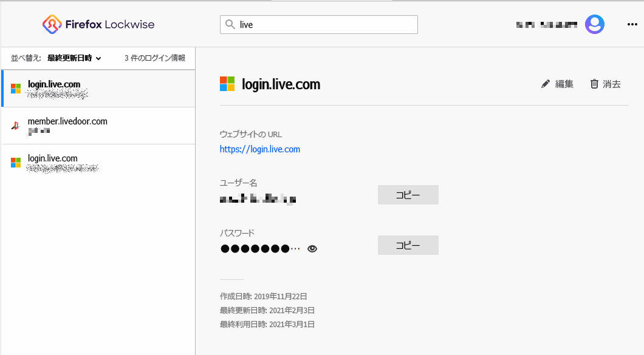The width and height of the screenshot is (644, 355).
Task: Open the three-dots overflow menu
Action: 632,25
